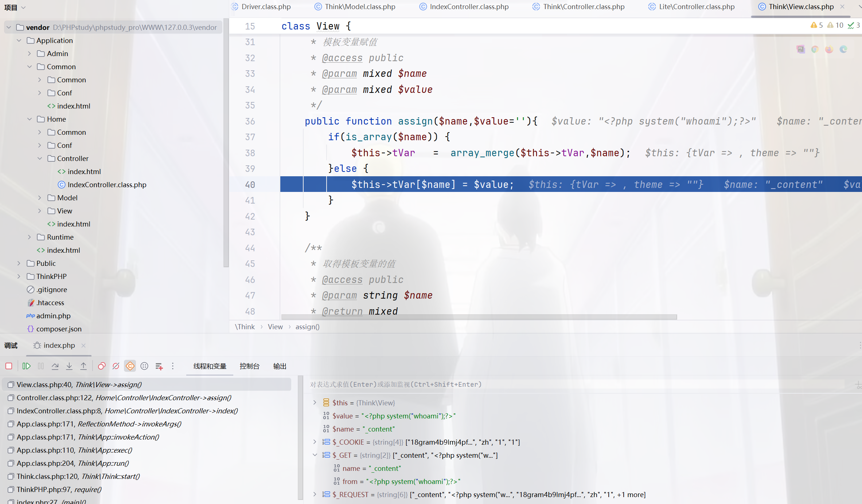The image size is (862, 504).
Task: Click the editor horizontal scrollbar
Action: (x=479, y=317)
